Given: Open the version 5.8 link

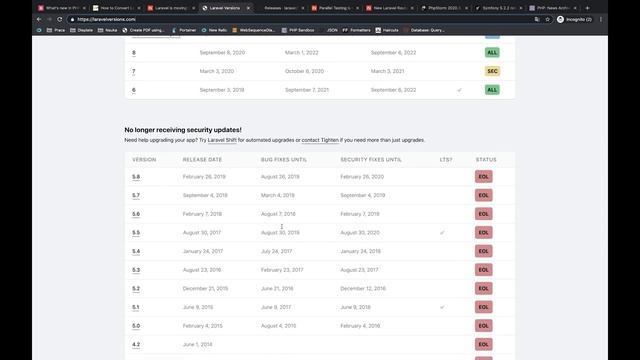Looking at the screenshot, I should [136, 177].
